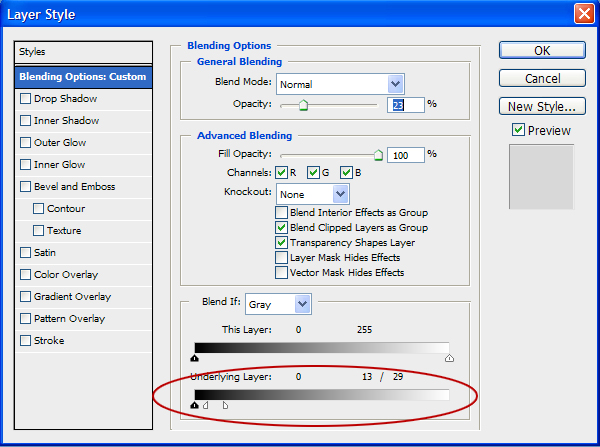The width and height of the screenshot is (600, 447).
Task: Toggle the Preview checkbox
Action: click(x=517, y=130)
